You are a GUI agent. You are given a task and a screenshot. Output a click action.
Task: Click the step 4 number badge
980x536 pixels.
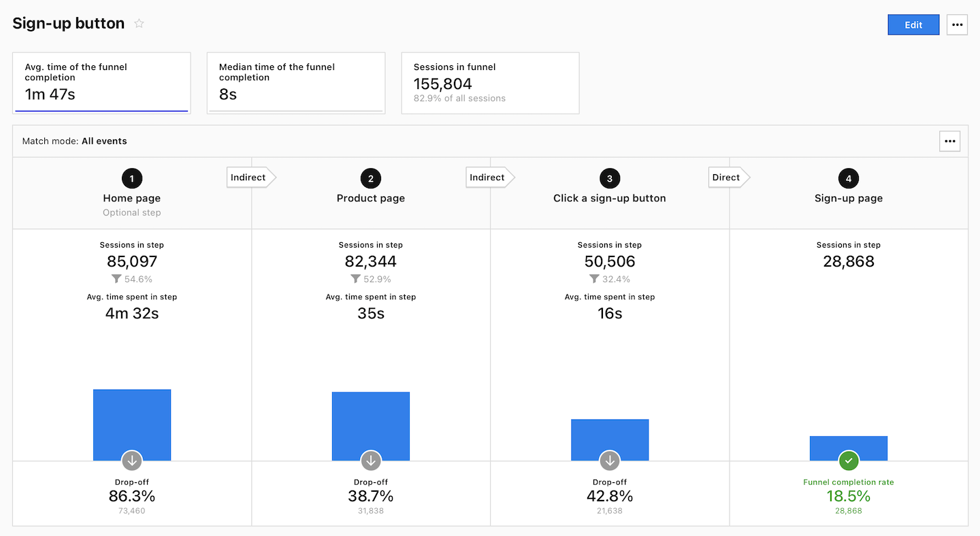(849, 179)
